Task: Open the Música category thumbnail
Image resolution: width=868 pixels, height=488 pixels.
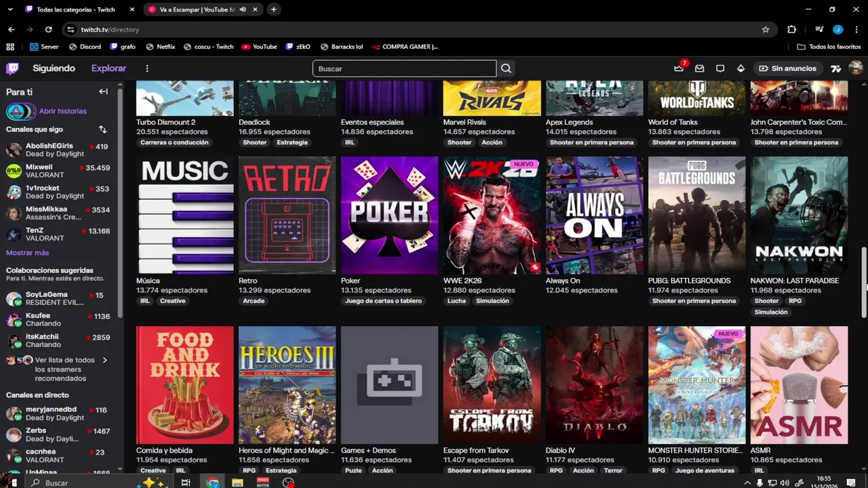Action: coord(185,216)
